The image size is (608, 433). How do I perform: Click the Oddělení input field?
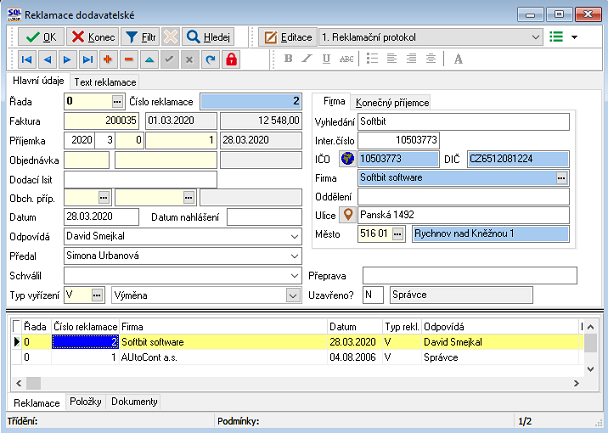click(463, 197)
